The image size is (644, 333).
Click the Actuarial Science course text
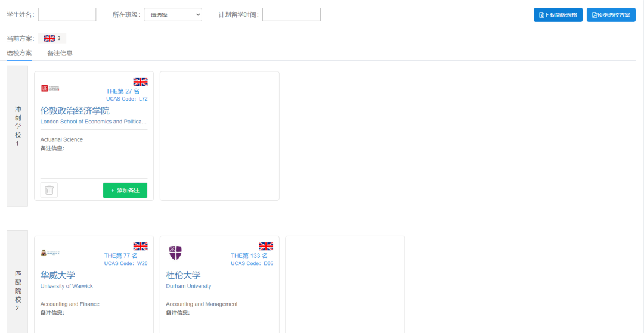tap(61, 139)
